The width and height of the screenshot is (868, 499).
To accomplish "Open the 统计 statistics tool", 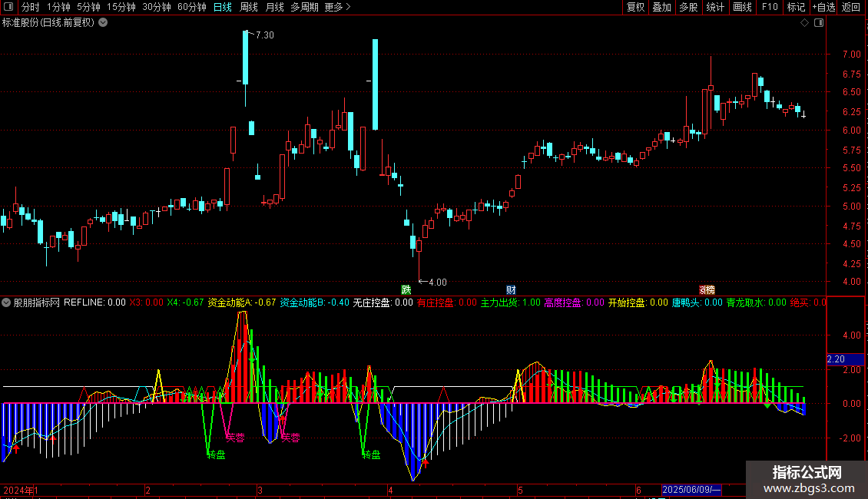I will coord(715,7).
